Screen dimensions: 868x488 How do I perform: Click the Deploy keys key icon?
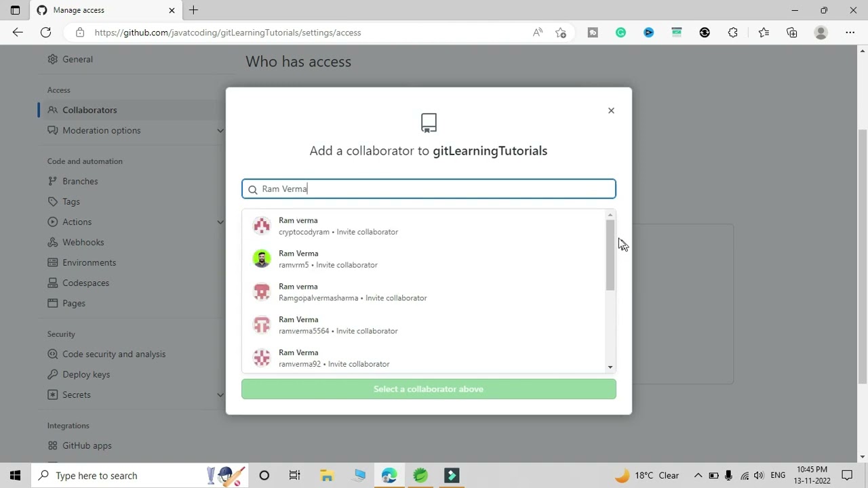point(53,374)
